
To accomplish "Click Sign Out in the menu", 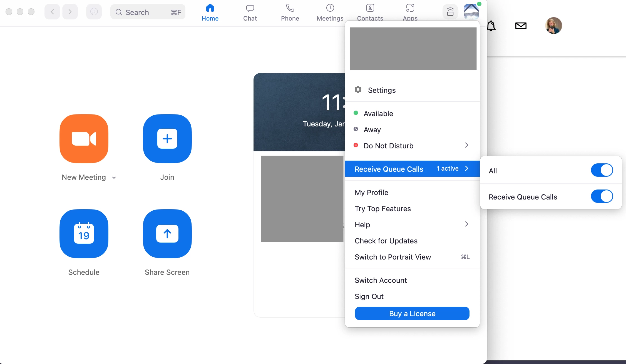I will (x=369, y=296).
